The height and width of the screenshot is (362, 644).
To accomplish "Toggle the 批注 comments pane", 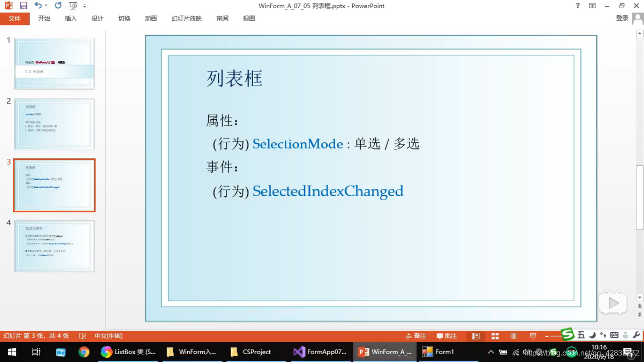I will click(x=446, y=336).
